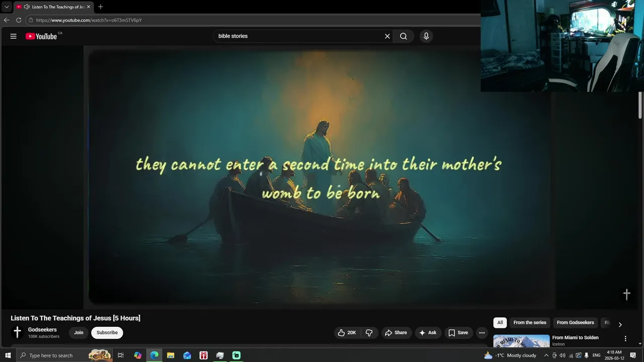This screenshot has width=644, height=362.
Task: Select the 'All' filter chip
Action: pyautogui.click(x=500, y=323)
